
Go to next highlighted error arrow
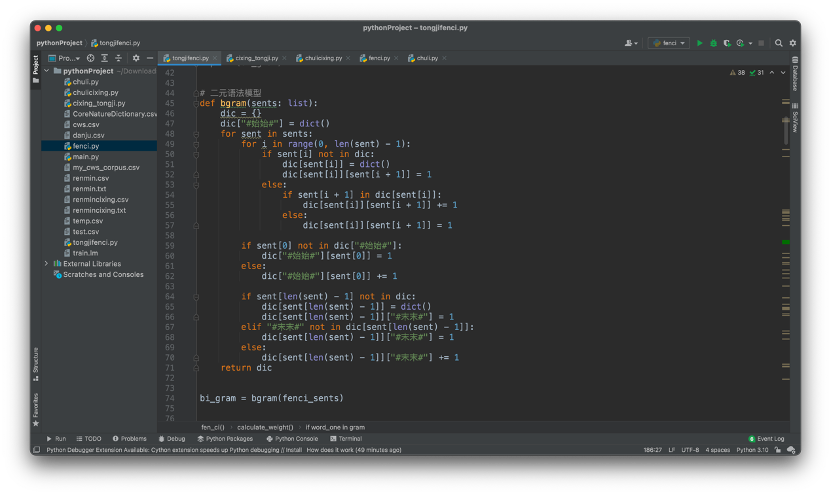coord(783,73)
